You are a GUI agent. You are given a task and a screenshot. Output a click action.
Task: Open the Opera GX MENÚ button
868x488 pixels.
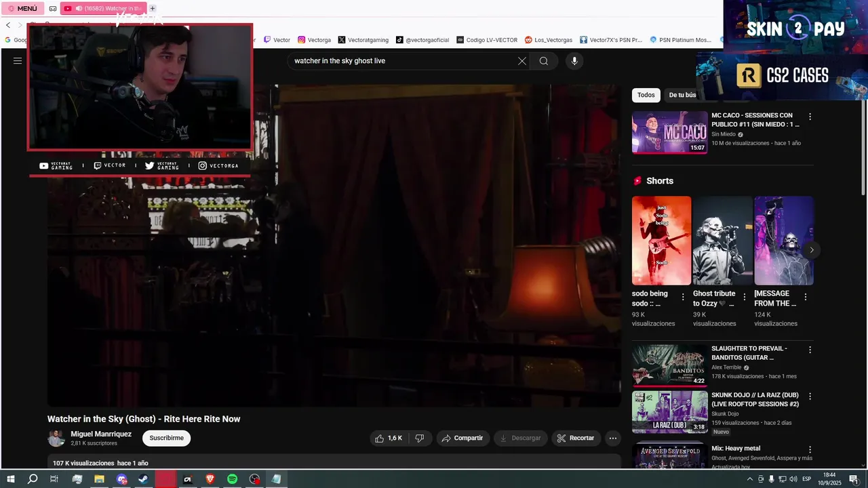pos(23,8)
